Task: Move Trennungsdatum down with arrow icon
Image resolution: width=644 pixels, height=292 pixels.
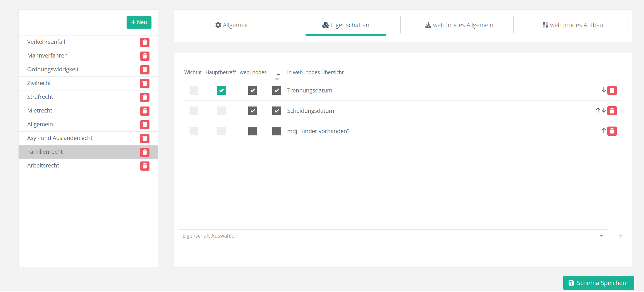Action: coord(604,90)
